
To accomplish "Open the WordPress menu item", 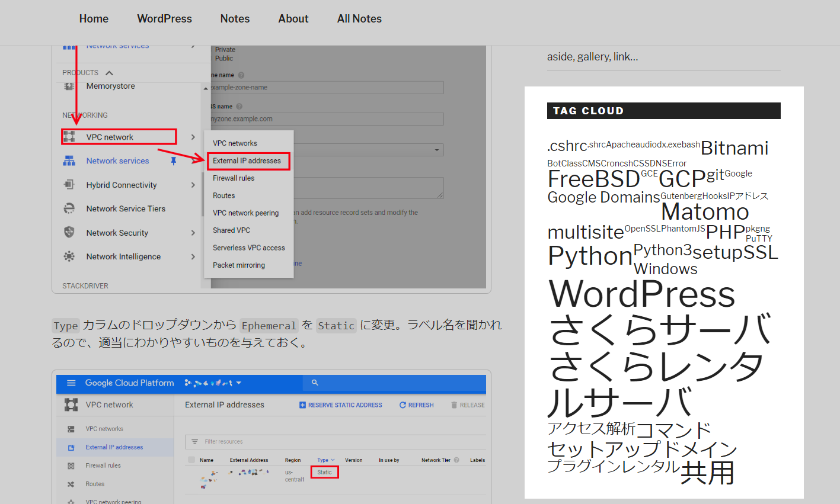I will coord(164,19).
